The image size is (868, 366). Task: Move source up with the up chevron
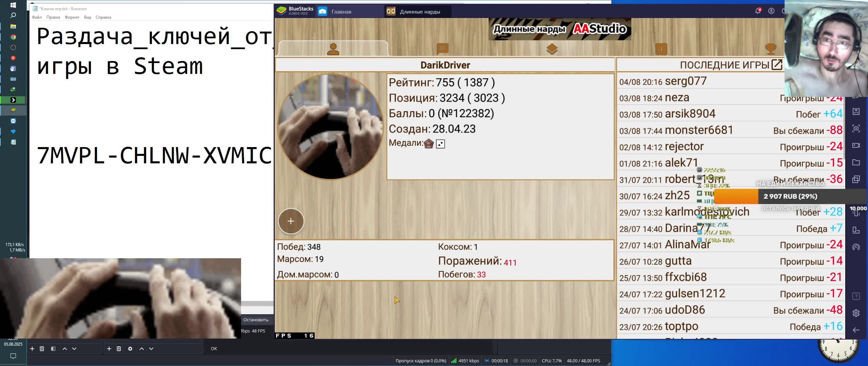142,349
